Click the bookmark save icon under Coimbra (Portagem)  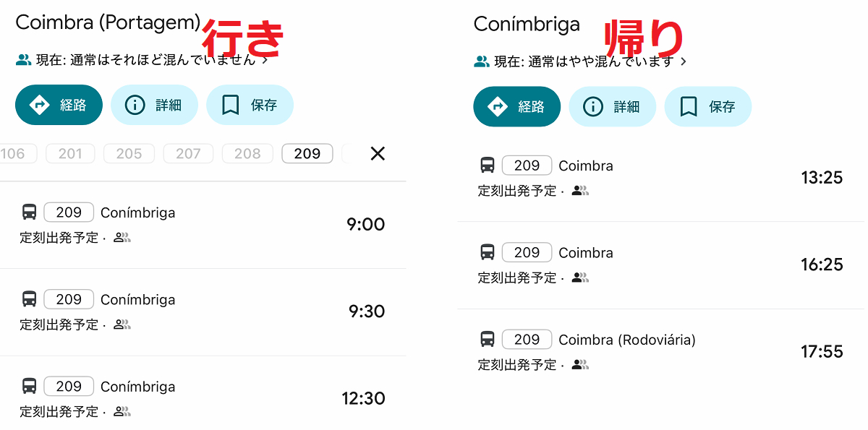click(x=230, y=106)
